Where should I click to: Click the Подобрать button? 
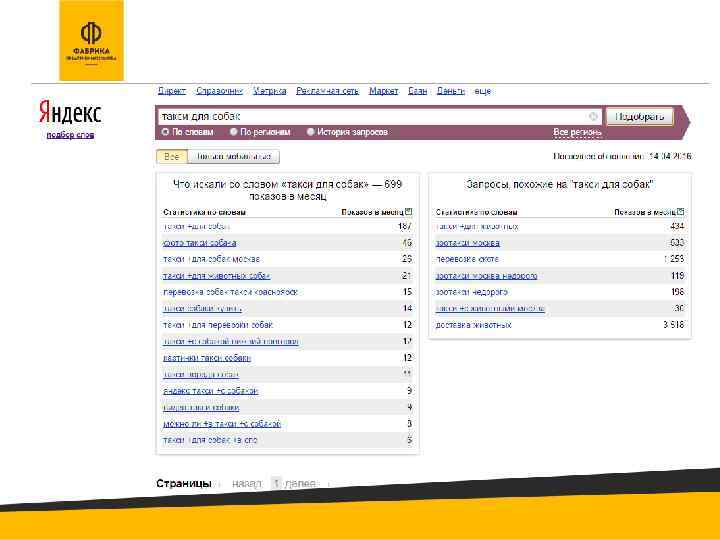[x=640, y=117]
